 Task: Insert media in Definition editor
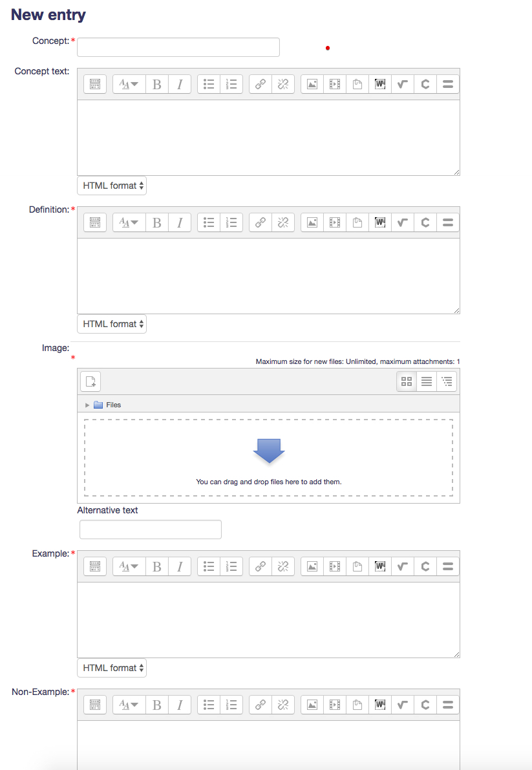pyautogui.click(x=335, y=222)
